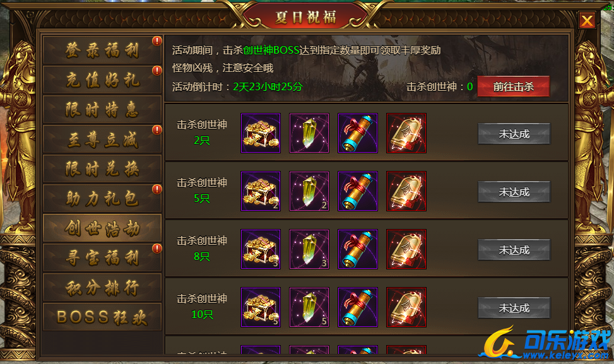Click the yellow crystal icon in 2只 row

point(309,133)
